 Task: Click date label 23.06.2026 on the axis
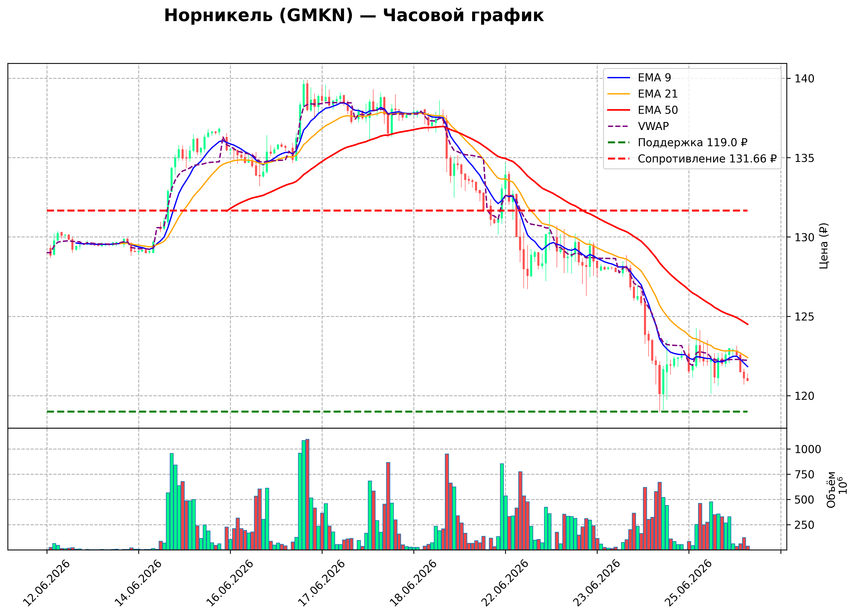(x=596, y=583)
